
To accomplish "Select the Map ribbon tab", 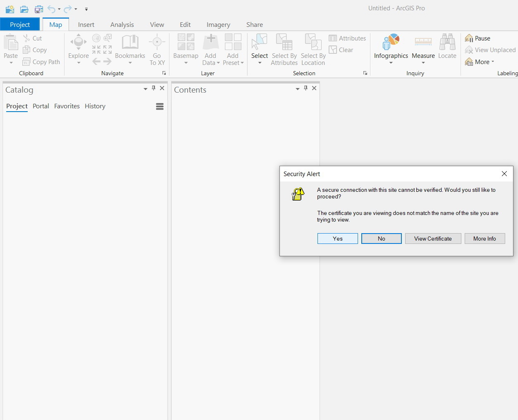I will tap(55, 24).
